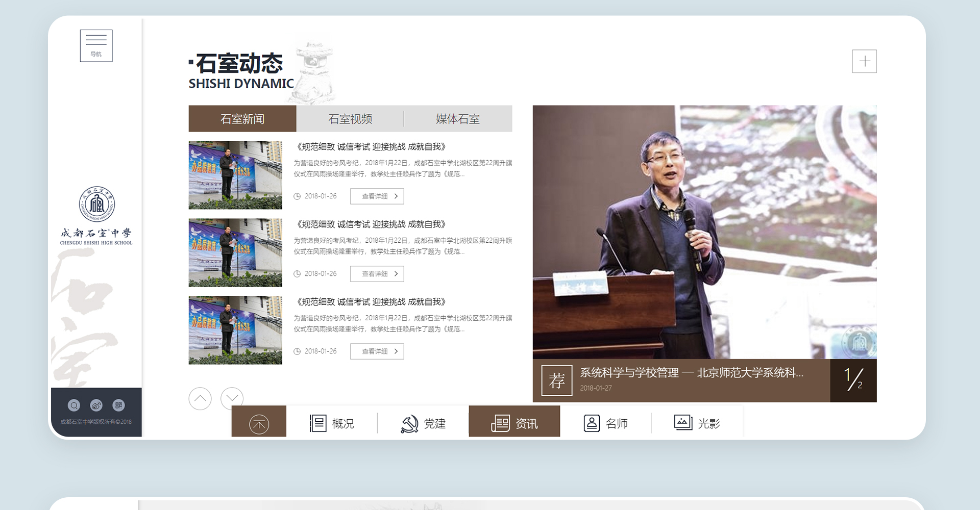980x510 pixels.
Task: Click the 成都石室中学版权所有 copyright text
Action: coord(96,422)
